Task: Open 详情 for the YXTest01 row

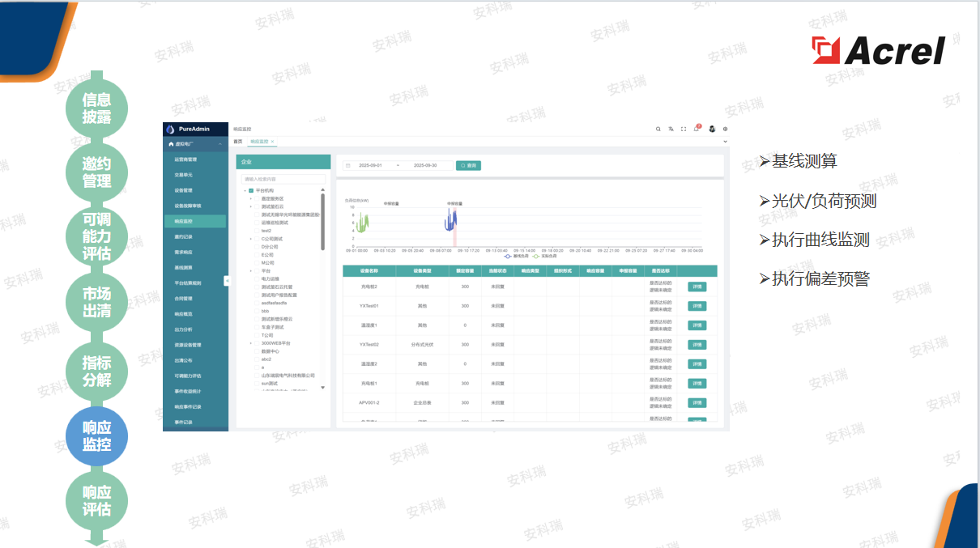Action: click(697, 306)
